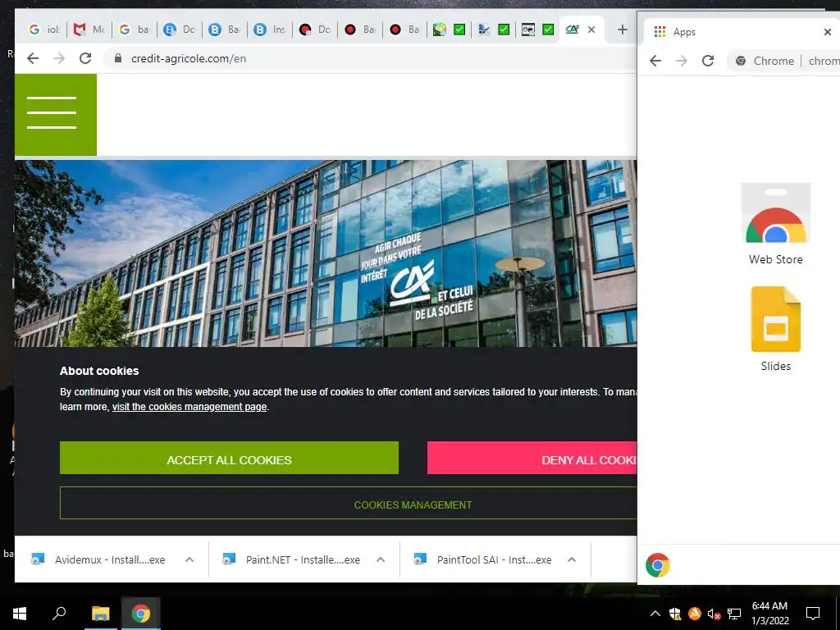The image size is (840, 630).
Task: Switch to the blue 'Ba' tab
Action: (225, 30)
